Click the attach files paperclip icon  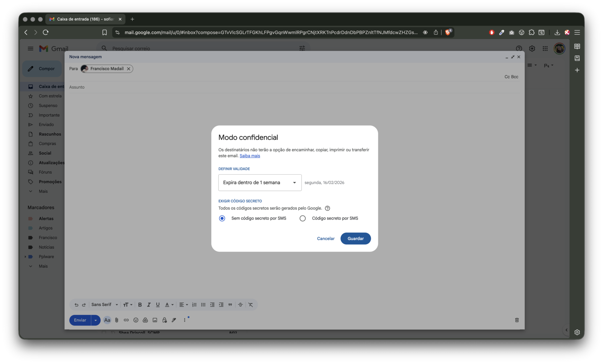117,320
